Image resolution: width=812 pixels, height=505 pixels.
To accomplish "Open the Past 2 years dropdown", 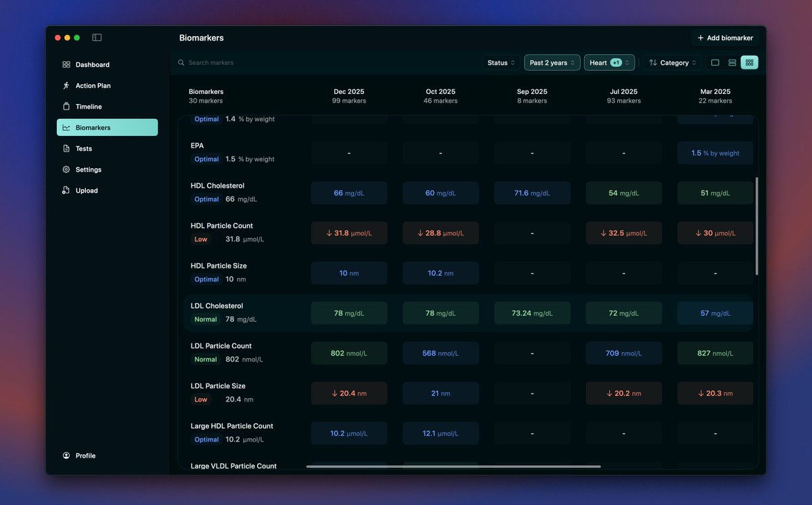I will [x=552, y=63].
